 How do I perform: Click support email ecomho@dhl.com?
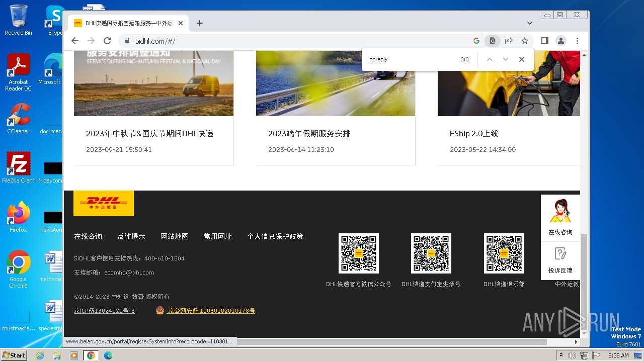(129, 273)
